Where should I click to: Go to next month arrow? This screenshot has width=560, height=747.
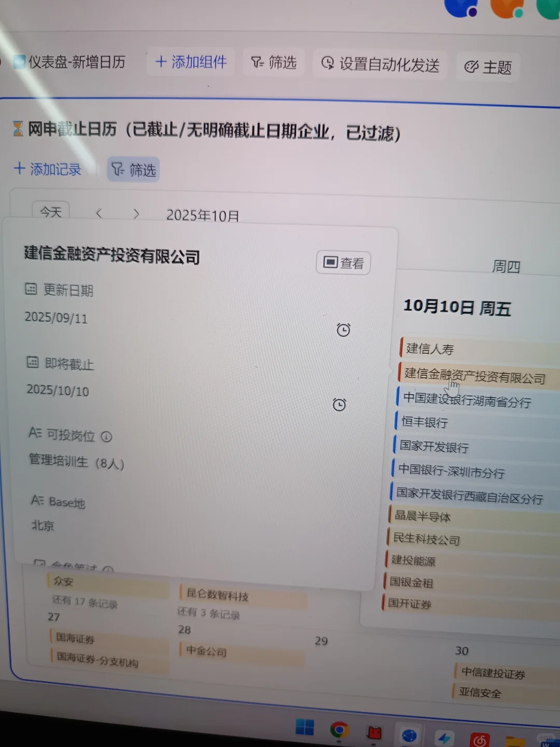coord(136,214)
